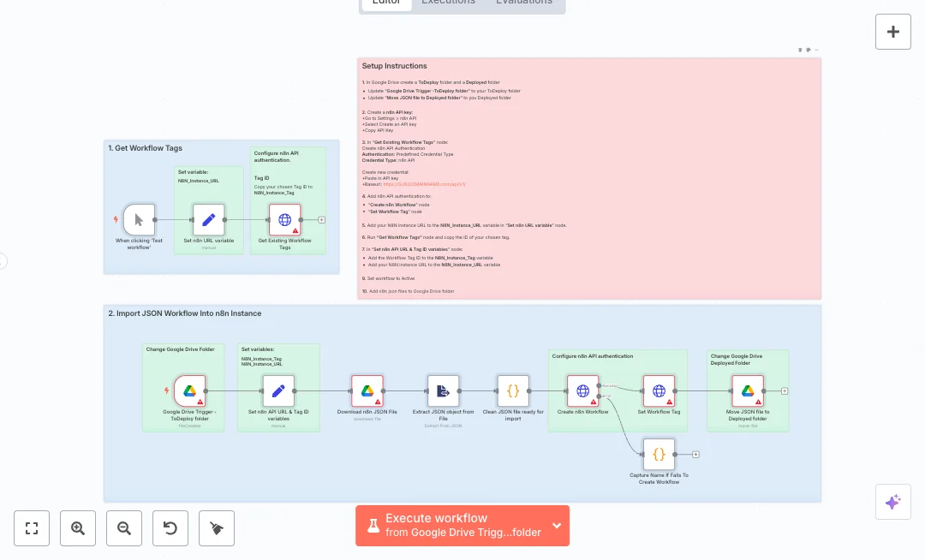Select the Get Existing Workflow Tags node
Viewport: 925px width, 560px height.
coord(285,220)
